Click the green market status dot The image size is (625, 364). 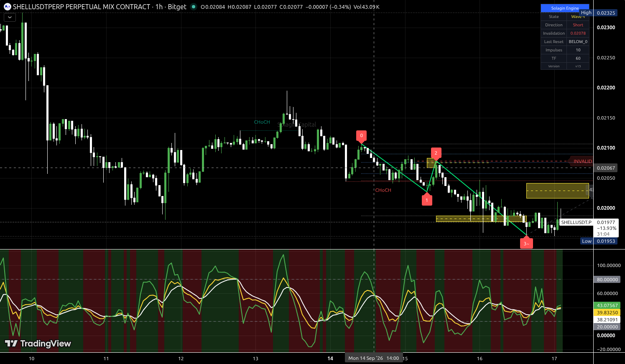pyautogui.click(x=193, y=7)
